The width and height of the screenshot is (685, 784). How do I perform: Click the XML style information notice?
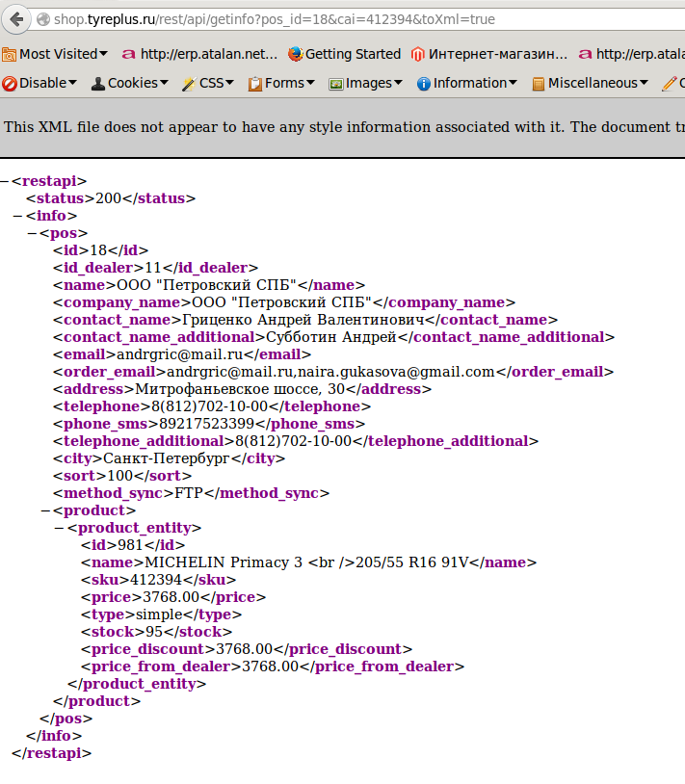point(345,127)
